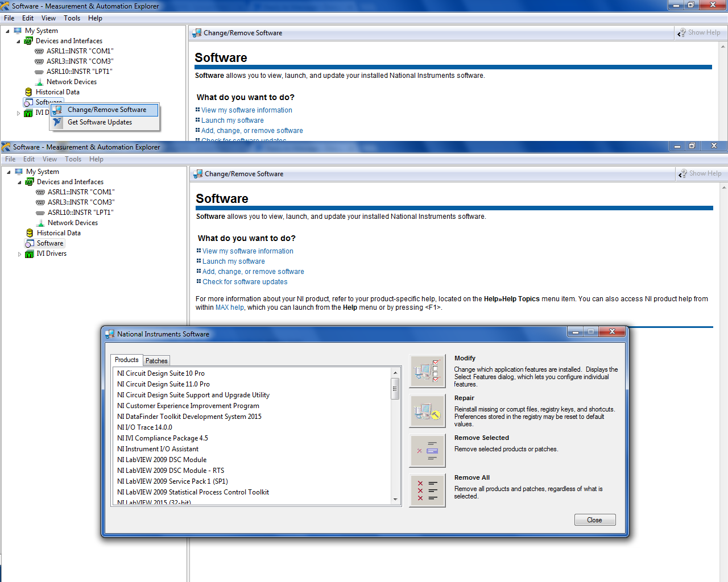Click Devices and Interfaces icon in upper window
The width and height of the screenshot is (728, 582).
pyautogui.click(x=28, y=41)
